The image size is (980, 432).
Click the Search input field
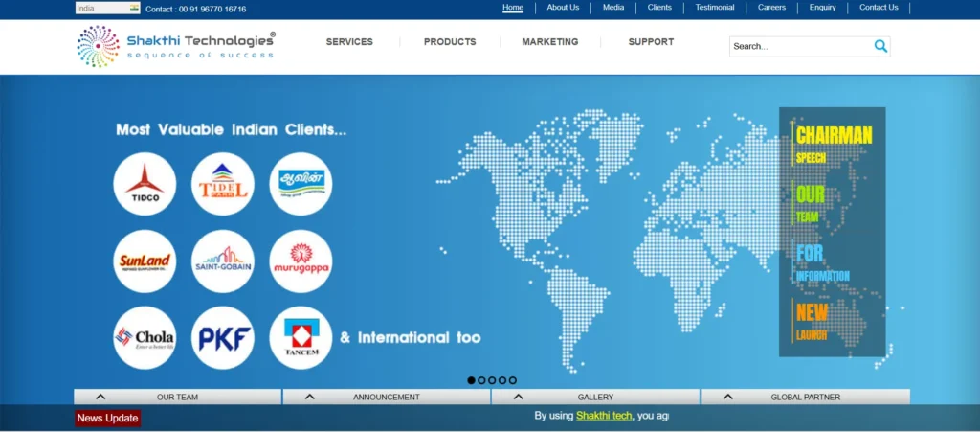[802, 46]
